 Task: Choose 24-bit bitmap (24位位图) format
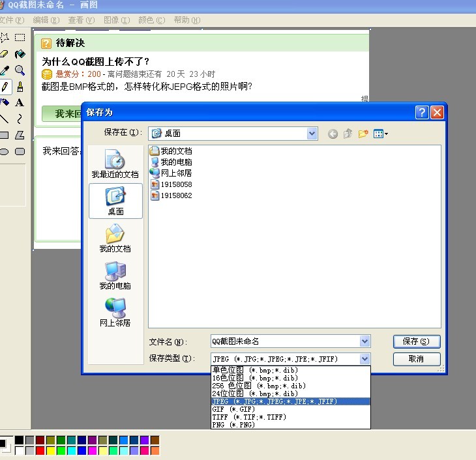(x=291, y=394)
